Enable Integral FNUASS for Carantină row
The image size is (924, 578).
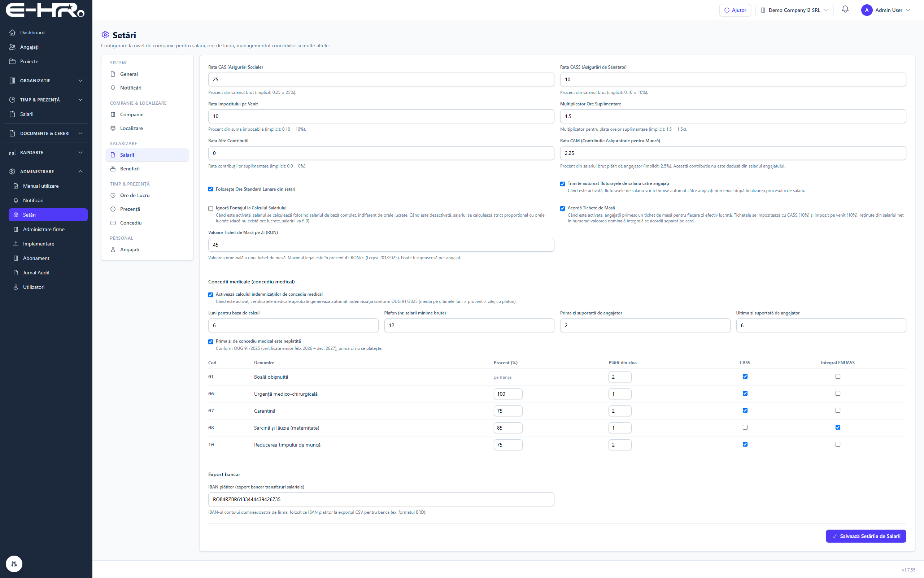[x=838, y=410]
